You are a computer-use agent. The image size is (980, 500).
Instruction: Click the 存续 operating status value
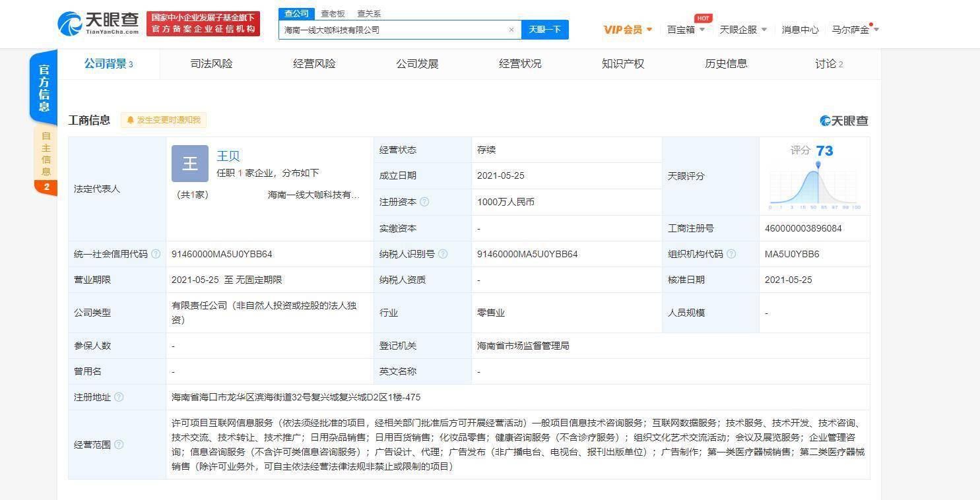[486, 150]
